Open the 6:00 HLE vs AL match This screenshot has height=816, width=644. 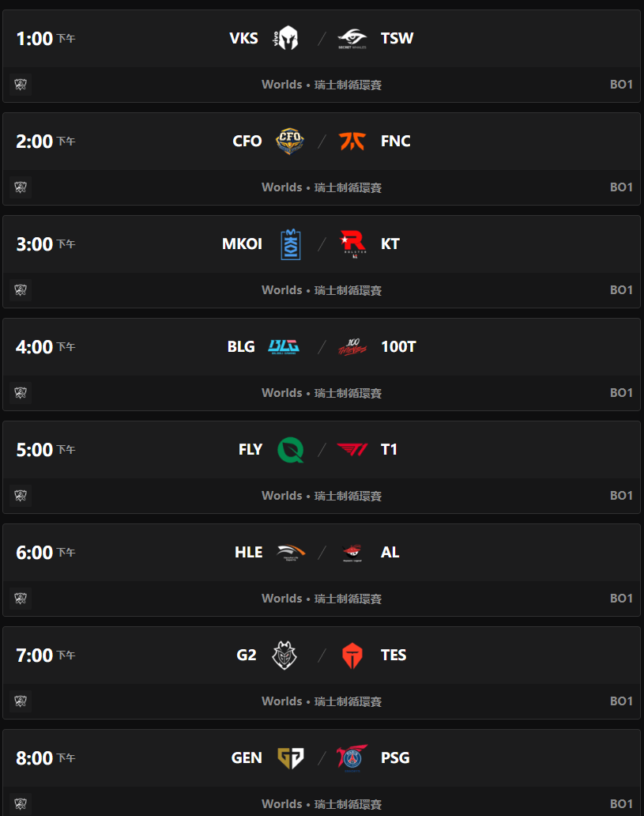(321, 553)
